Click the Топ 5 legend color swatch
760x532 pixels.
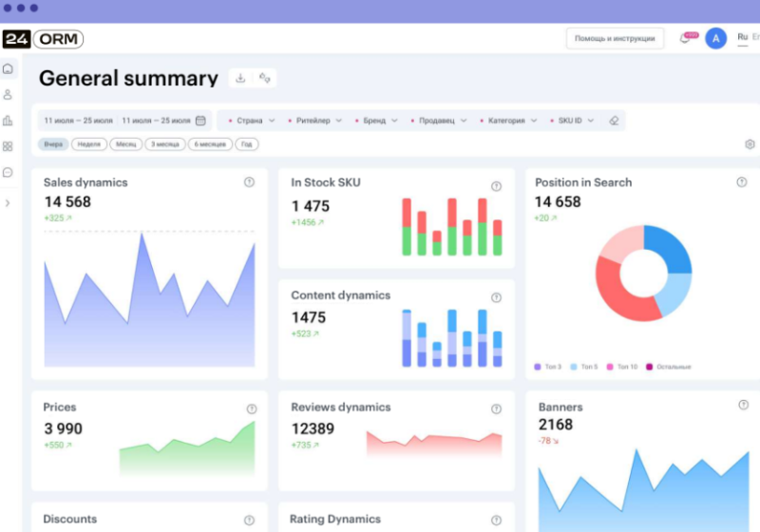tap(574, 367)
